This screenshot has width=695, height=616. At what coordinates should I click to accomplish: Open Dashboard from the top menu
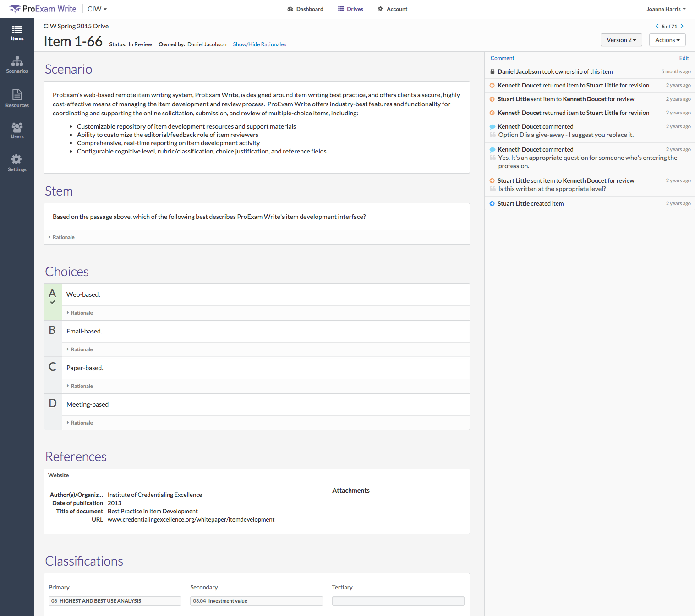click(306, 9)
